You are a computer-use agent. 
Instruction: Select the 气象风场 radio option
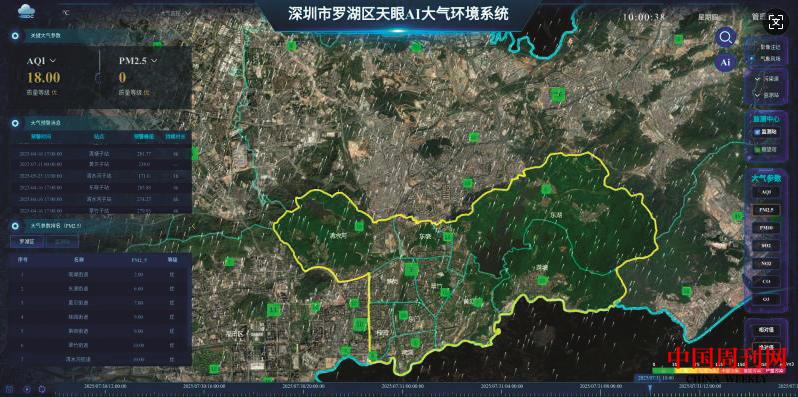(752, 59)
